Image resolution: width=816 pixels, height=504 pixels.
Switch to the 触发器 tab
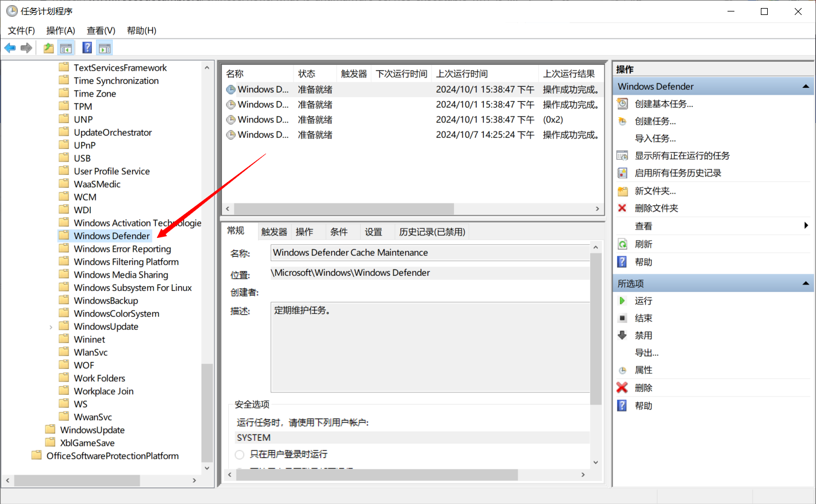(x=273, y=231)
